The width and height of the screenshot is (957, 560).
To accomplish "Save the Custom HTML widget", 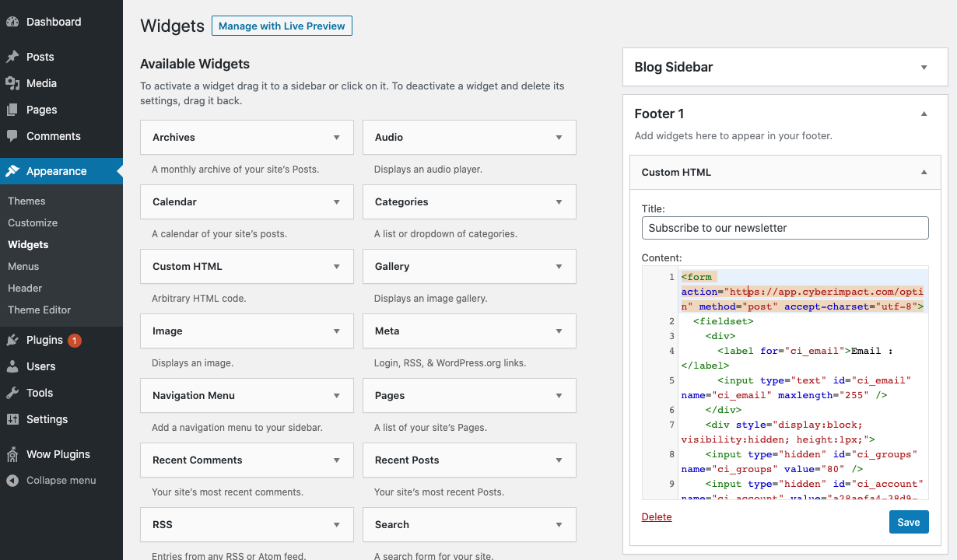I will tap(908, 522).
